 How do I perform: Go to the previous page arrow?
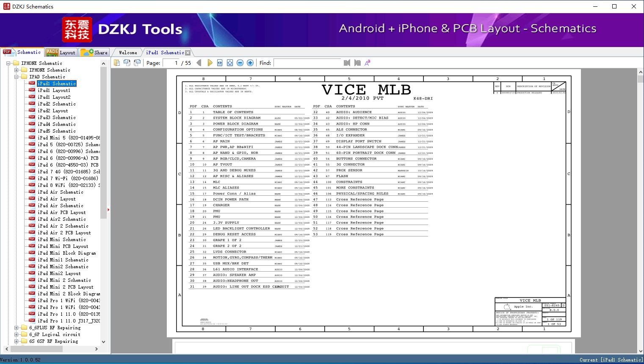pyautogui.click(x=199, y=63)
